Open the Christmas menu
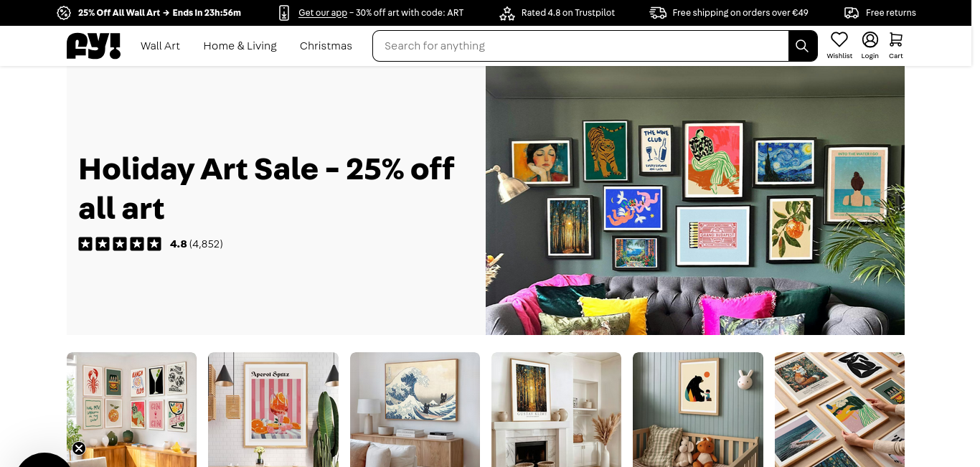 pyautogui.click(x=326, y=46)
